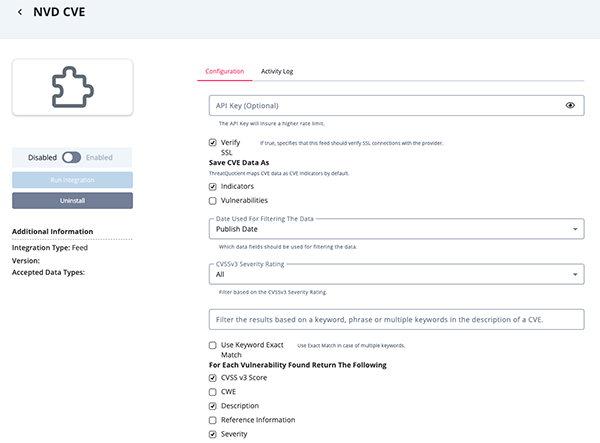Uncheck the CVSS v3 Score option
Image resolution: width=600 pixels, height=443 pixels.
coord(212,378)
